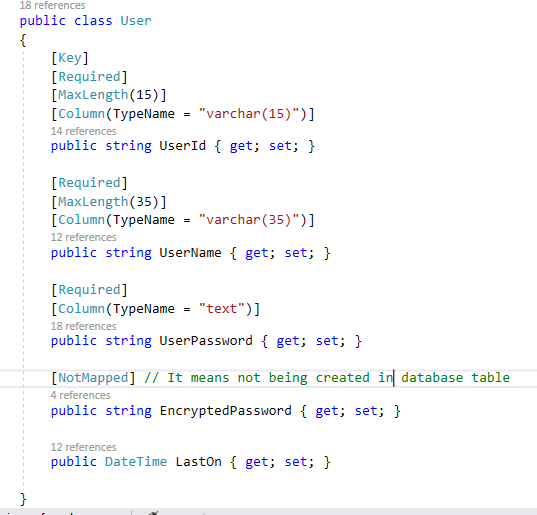The width and height of the screenshot is (537, 515).
Task: Select the EncryptedPassword property name
Action: click(225, 411)
